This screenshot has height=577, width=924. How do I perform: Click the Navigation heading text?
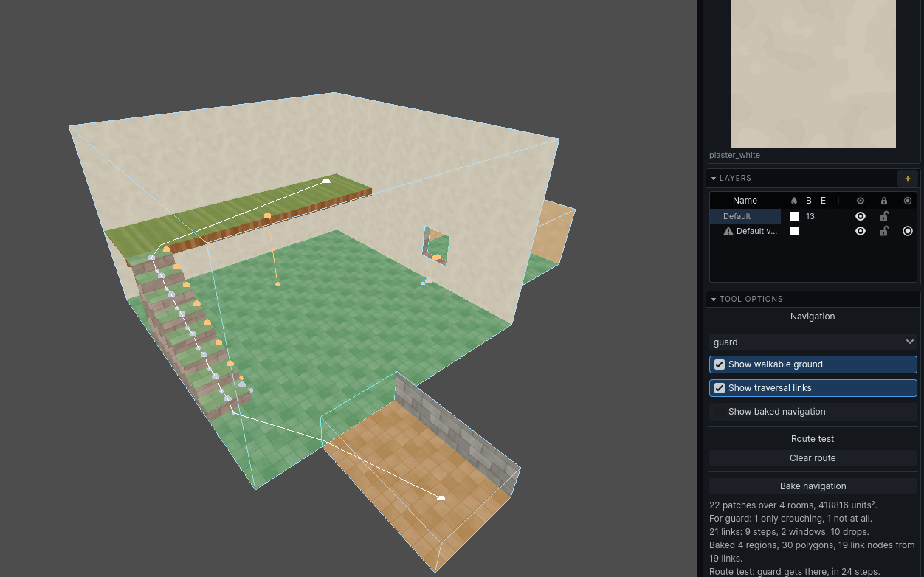coord(813,317)
